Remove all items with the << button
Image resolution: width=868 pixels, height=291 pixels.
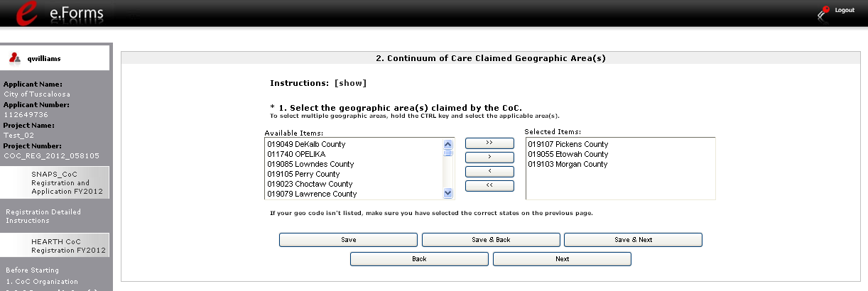pyautogui.click(x=489, y=186)
